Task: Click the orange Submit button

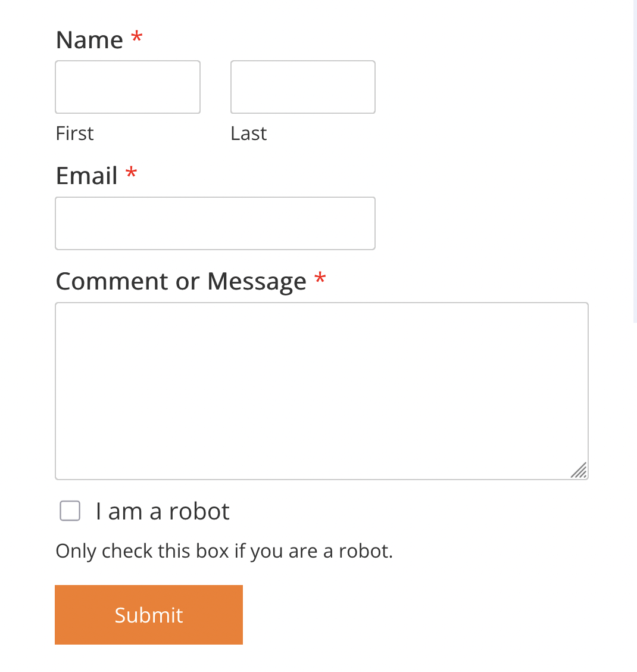Action: [x=149, y=615]
